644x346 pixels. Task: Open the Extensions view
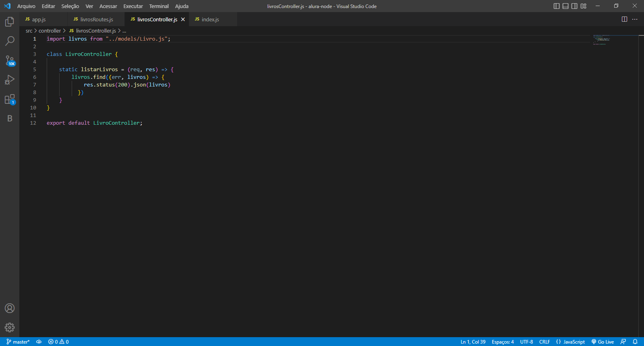10,99
